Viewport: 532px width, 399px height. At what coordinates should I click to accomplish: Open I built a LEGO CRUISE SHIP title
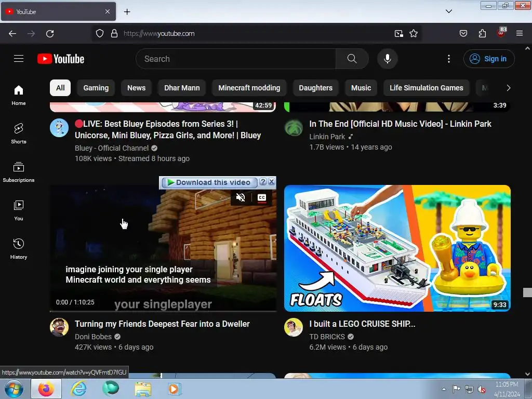pos(362,324)
